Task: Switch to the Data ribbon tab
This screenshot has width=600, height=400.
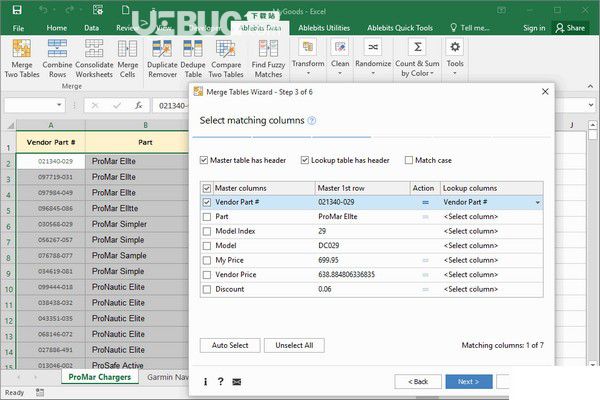Action: (91, 28)
